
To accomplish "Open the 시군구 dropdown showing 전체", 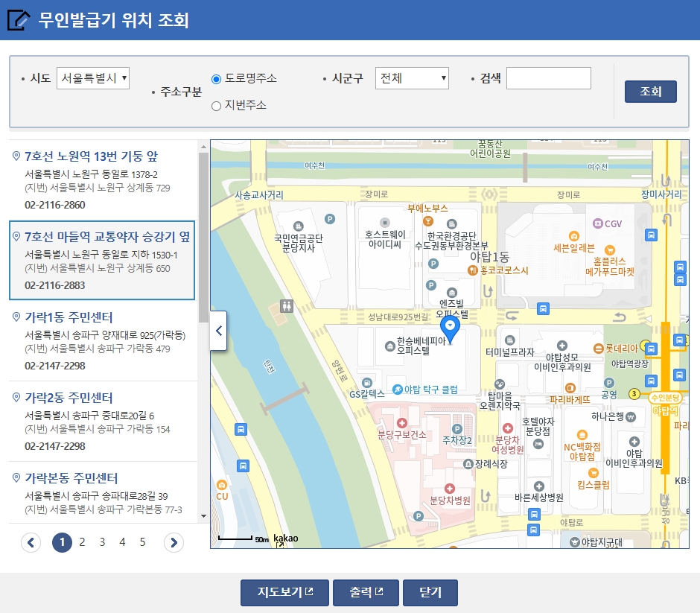I will point(412,77).
